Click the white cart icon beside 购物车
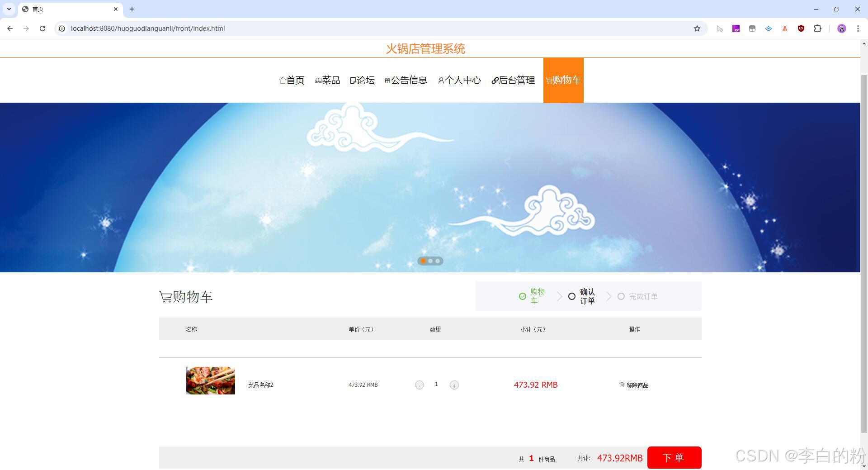The height and width of the screenshot is (470, 868). [549, 81]
